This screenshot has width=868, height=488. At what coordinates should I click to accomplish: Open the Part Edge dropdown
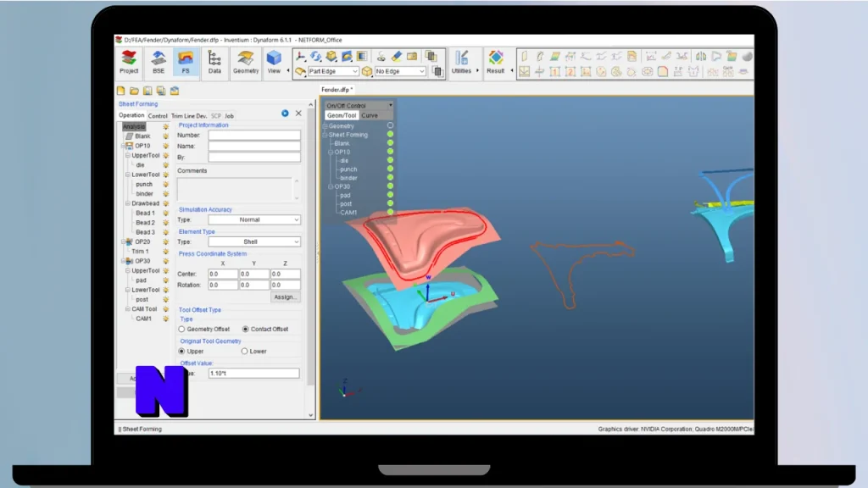coord(332,71)
